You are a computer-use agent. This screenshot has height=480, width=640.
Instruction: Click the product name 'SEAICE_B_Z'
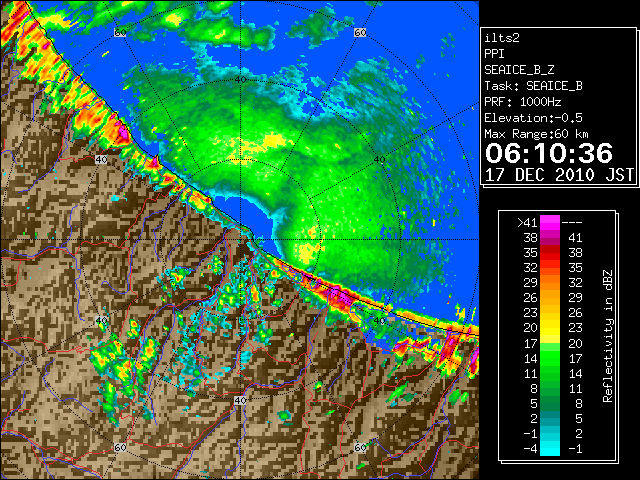coord(519,70)
